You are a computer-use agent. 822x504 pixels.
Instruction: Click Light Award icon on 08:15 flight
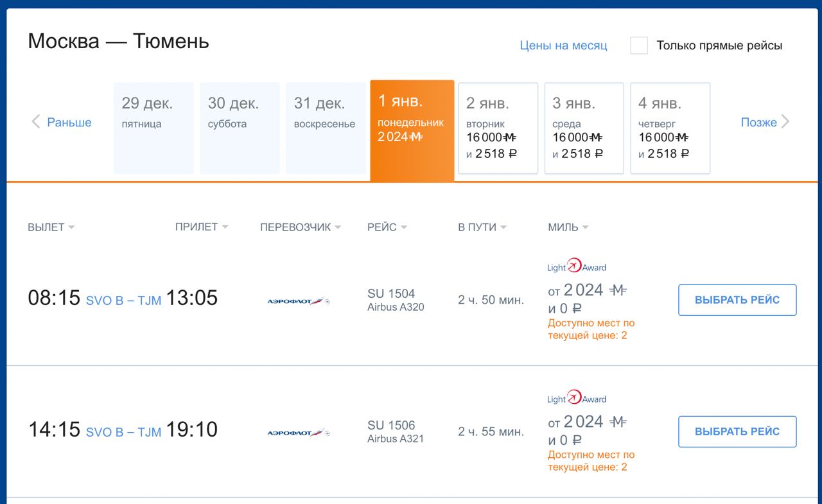click(x=576, y=266)
